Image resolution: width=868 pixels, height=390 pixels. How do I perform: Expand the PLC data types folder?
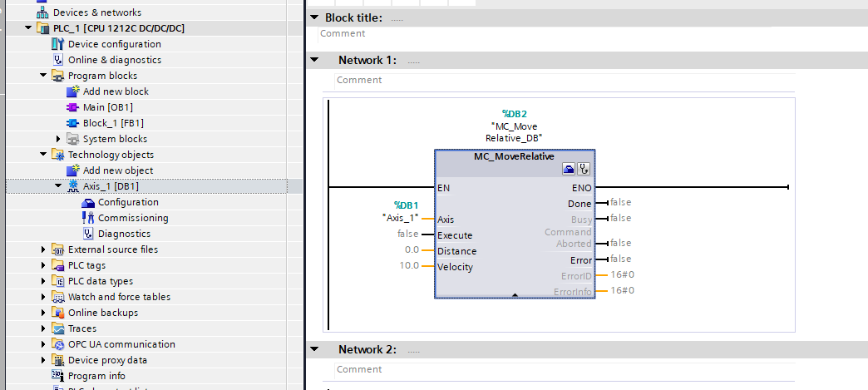pyautogui.click(x=44, y=281)
